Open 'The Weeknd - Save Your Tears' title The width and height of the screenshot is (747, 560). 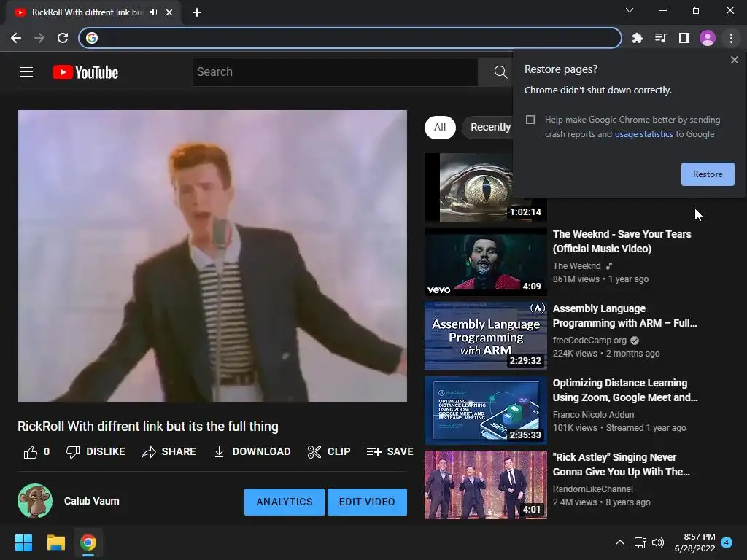coord(622,241)
